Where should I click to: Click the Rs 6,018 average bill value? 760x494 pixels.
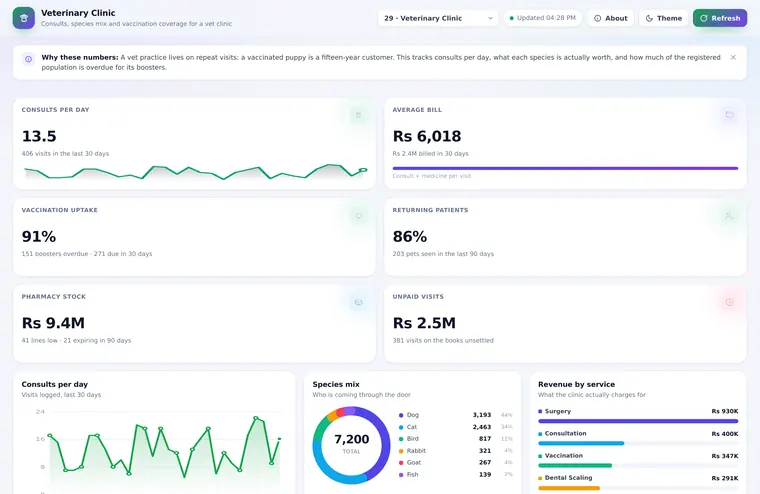tap(427, 136)
